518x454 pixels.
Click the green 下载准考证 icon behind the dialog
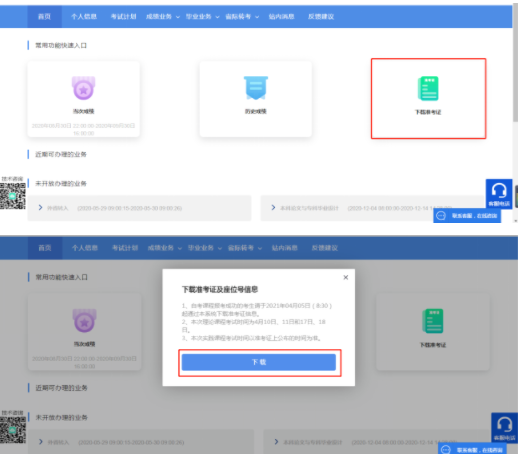433,321
